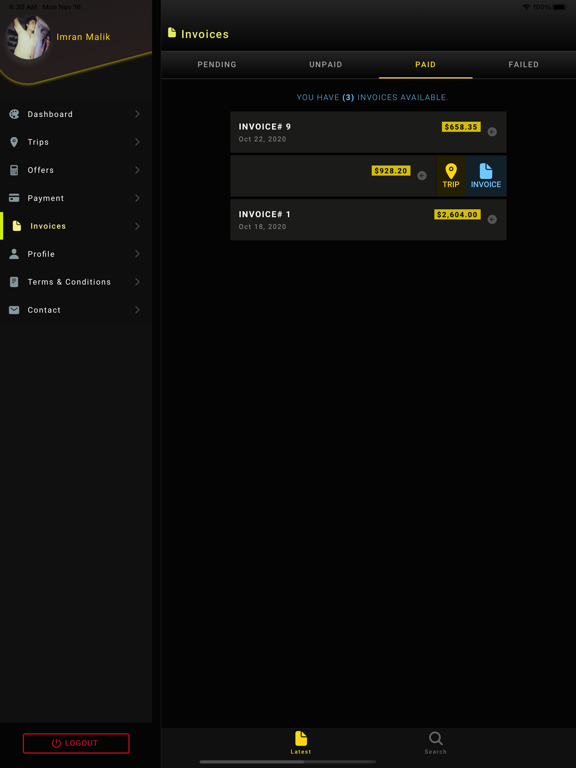Select the Latest bottom tab
Screen dimensions: 576x768
[x=301, y=743]
